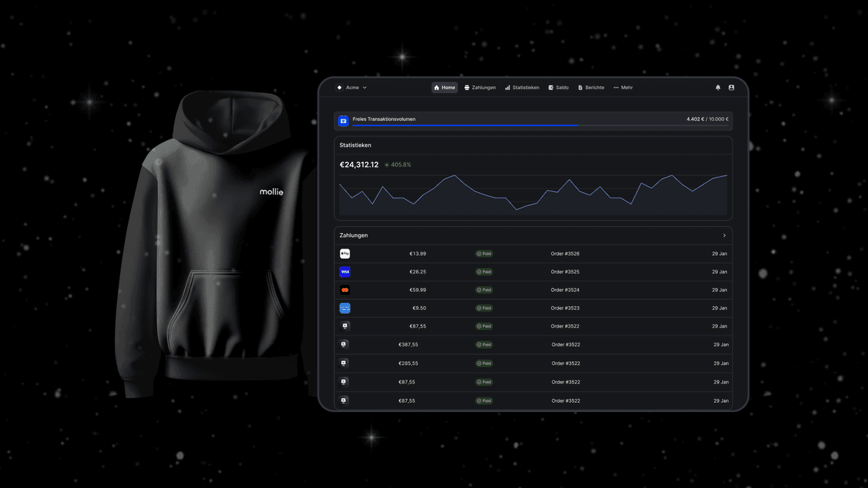Click the Paid badge for Order #3524
This screenshot has width=868, height=488.
pos(484,290)
